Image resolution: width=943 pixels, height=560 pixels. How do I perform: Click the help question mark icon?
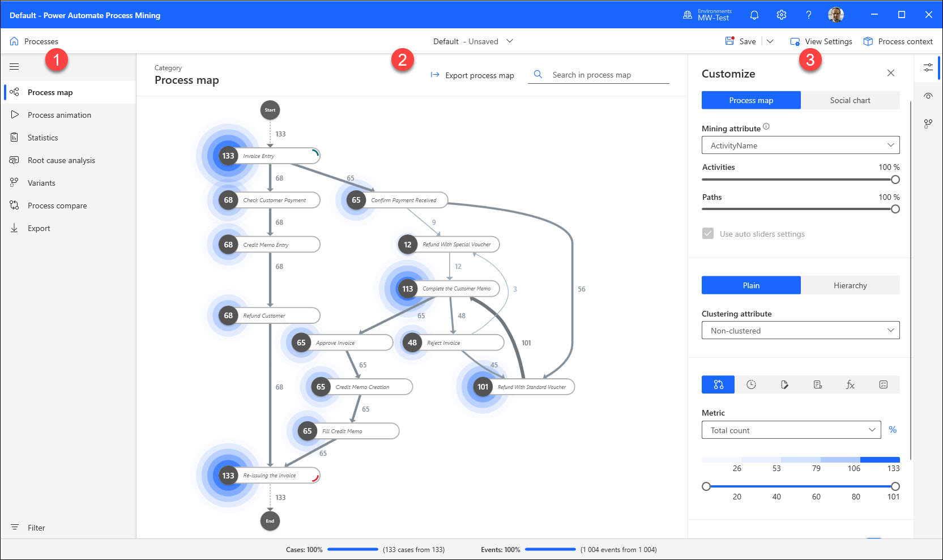click(x=808, y=15)
